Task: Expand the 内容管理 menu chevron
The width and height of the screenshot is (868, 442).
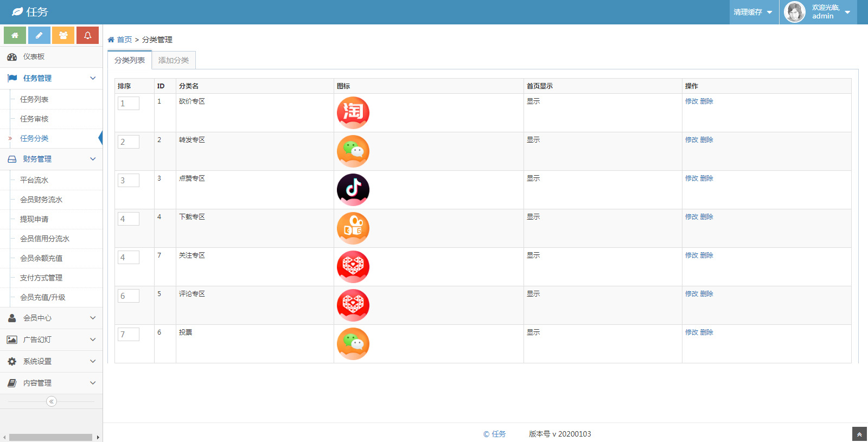Action: coord(93,383)
